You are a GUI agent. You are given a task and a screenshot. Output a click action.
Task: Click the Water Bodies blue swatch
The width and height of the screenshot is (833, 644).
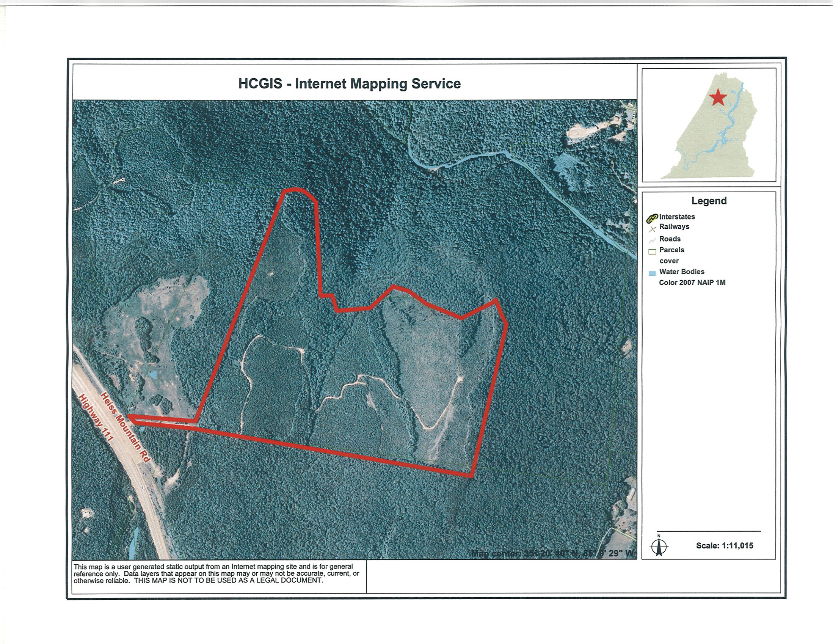pyautogui.click(x=652, y=273)
